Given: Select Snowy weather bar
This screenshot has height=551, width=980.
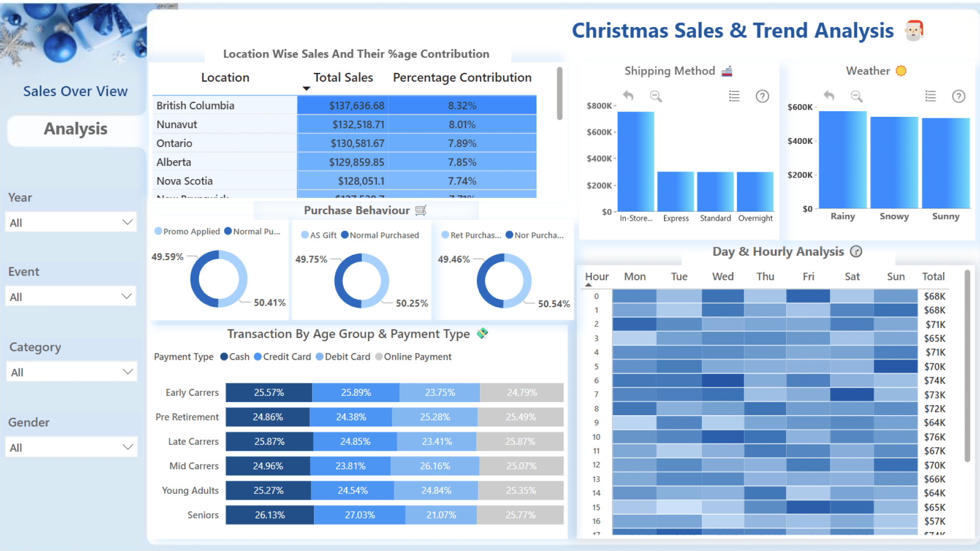Looking at the screenshot, I should (x=894, y=162).
